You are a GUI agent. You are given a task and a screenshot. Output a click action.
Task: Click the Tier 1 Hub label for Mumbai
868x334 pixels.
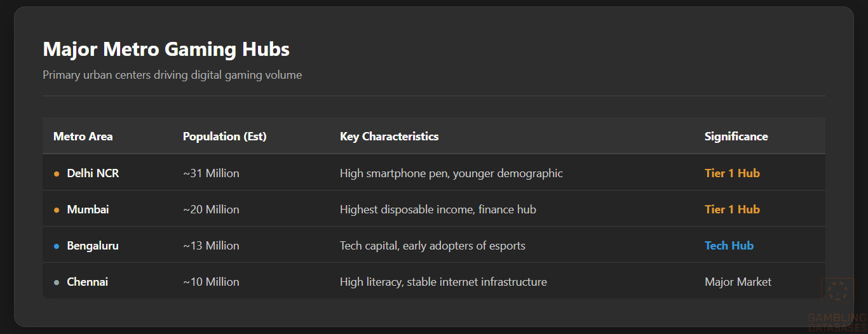point(732,210)
